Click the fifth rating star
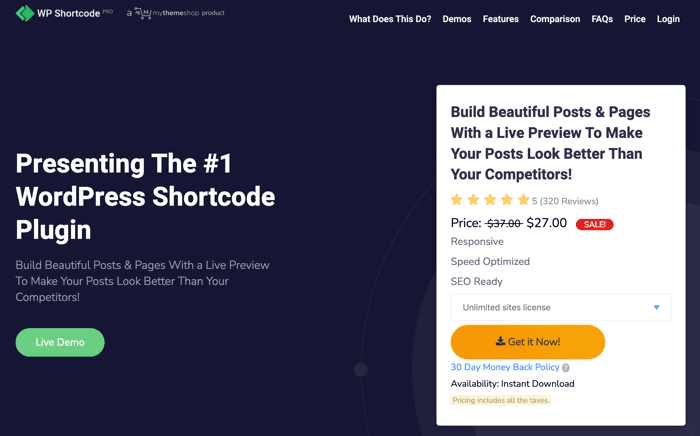Screen dimensions: 700x436 click(x=523, y=199)
